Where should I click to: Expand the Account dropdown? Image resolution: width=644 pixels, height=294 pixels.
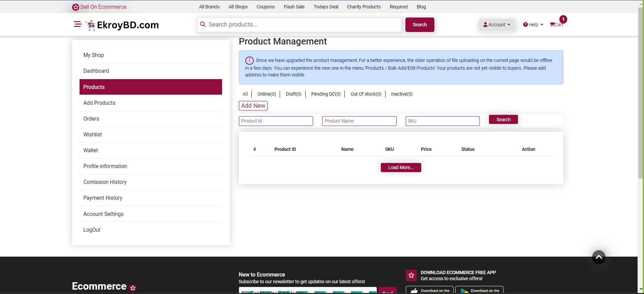click(497, 25)
